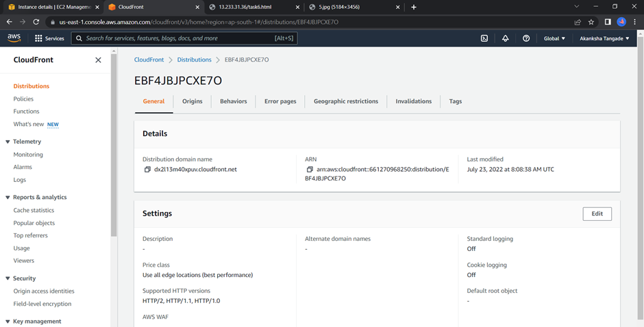Open Field-level encryption link
644x327 pixels.
click(x=42, y=304)
